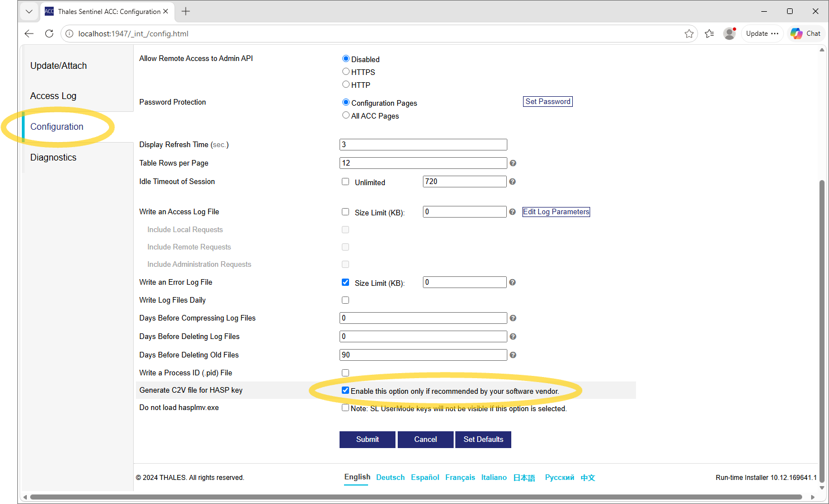View site information icon in address bar
Screen dimensions: 829x504
[x=69, y=34]
